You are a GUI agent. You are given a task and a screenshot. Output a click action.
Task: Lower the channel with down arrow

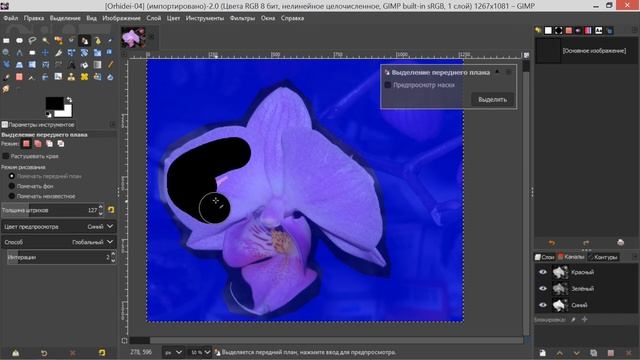coord(576,353)
